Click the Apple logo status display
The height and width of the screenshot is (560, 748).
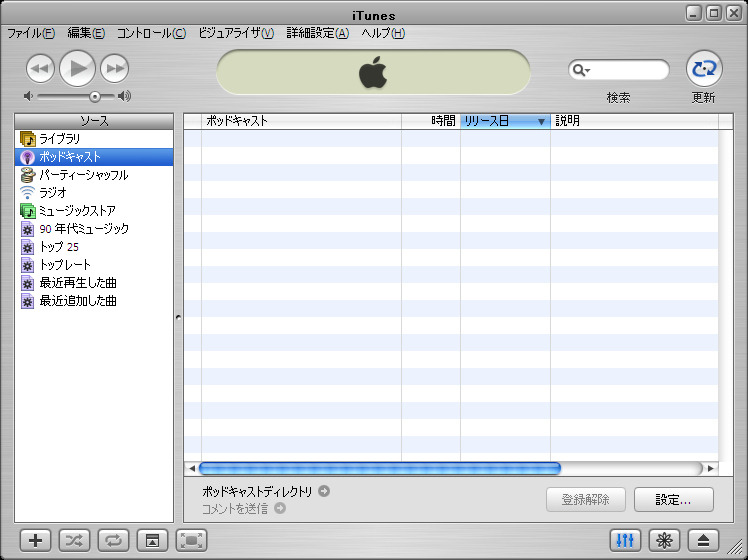(x=373, y=72)
